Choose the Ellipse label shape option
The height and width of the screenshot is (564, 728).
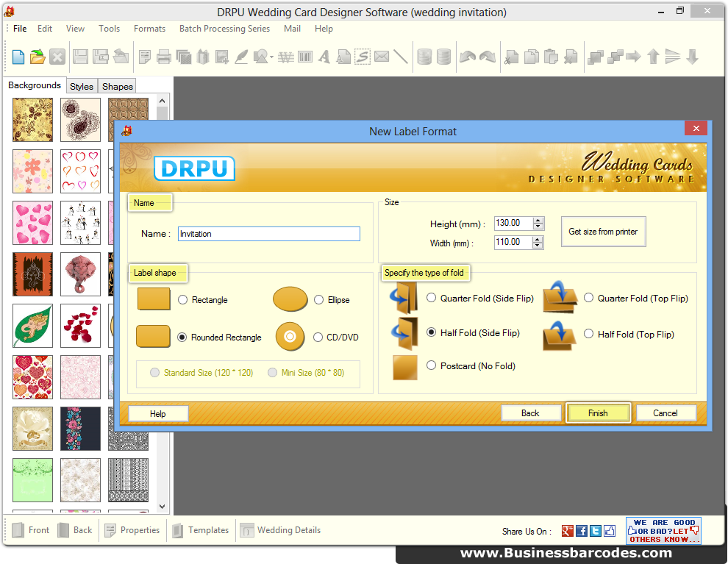(318, 300)
